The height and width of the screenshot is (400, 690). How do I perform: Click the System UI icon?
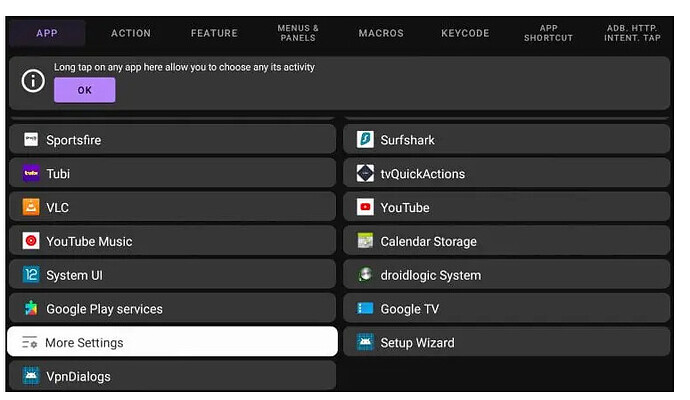31,275
